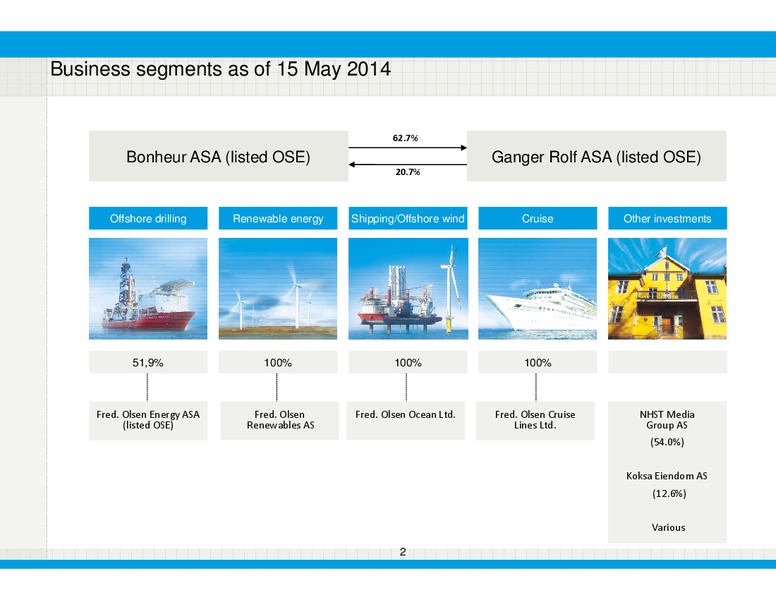This screenshot has width=776, height=600.
Task: Select the (54.0%) stake text
Action: tap(667, 442)
